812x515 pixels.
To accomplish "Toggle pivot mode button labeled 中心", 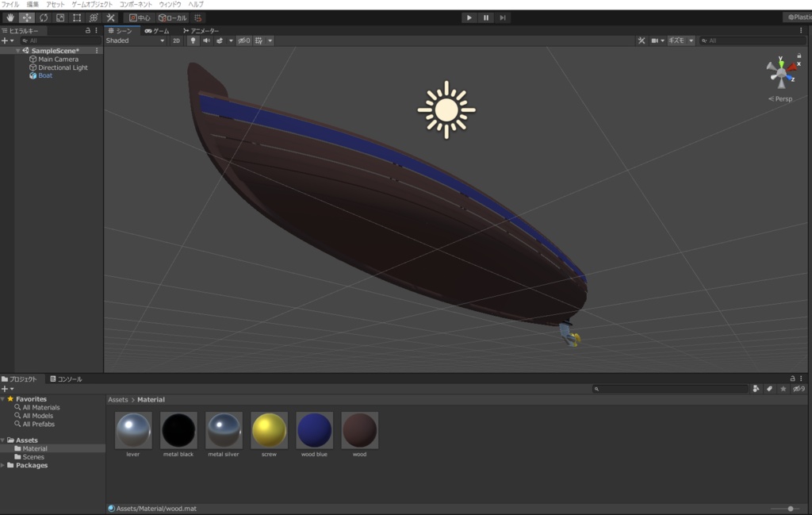I will [140, 17].
